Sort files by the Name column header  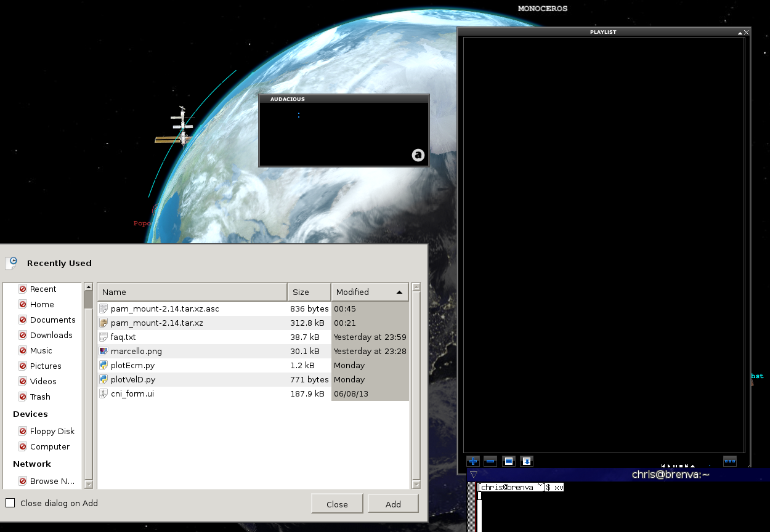(x=192, y=292)
